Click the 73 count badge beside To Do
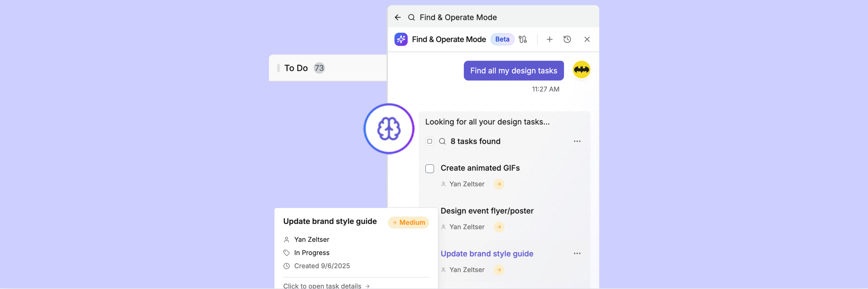 point(319,68)
